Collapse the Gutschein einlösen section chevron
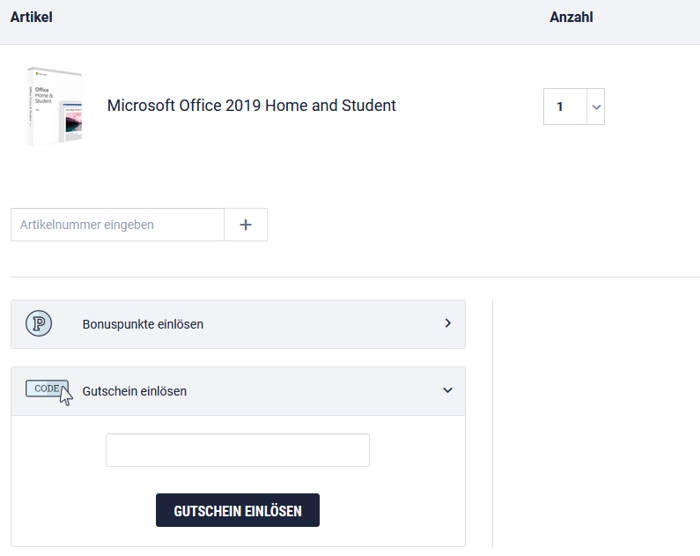 (447, 390)
